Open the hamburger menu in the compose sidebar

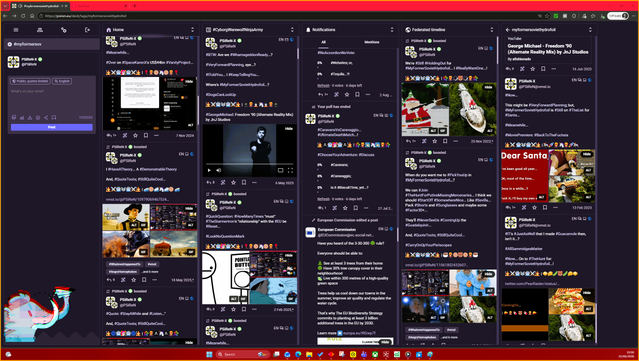point(16,30)
